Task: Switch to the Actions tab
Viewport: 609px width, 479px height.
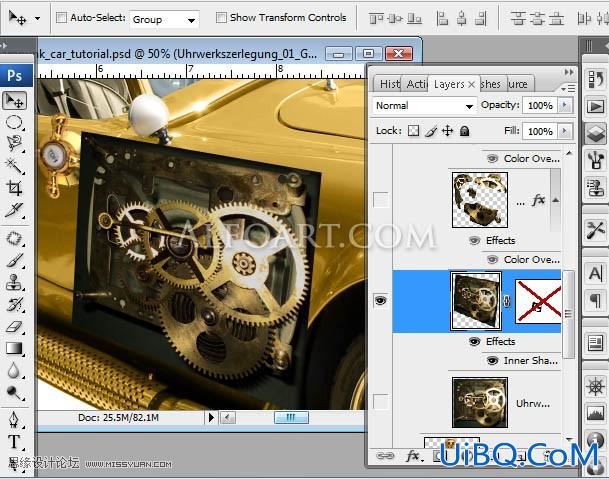Action: (416, 84)
